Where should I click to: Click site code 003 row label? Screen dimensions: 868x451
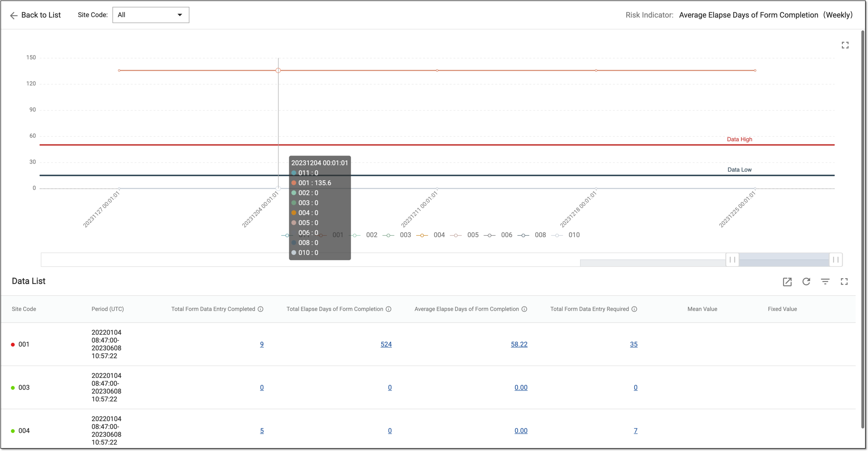click(24, 388)
